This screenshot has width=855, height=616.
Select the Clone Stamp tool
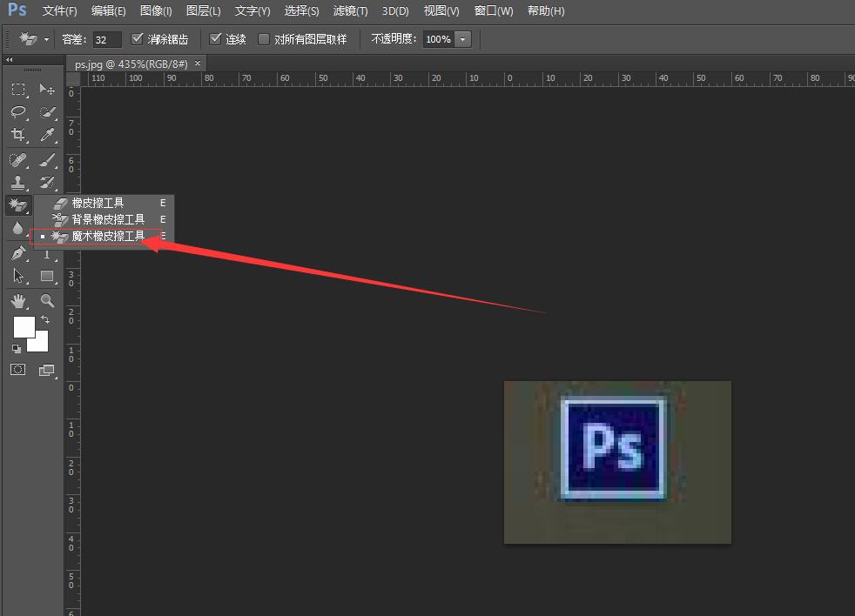(x=18, y=182)
